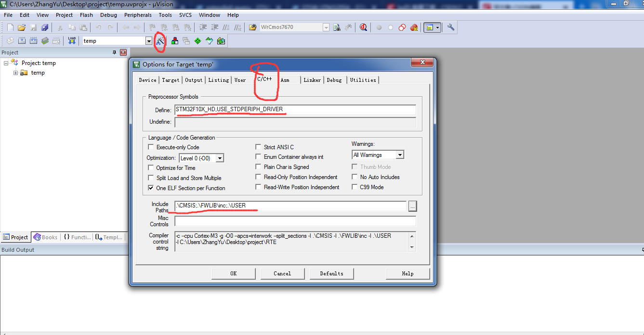Click the Undo arrow icon

[x=99, y=27]
